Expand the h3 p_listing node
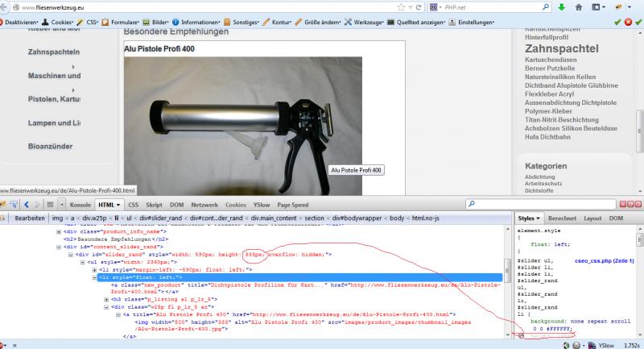The width and height of the screenshot is (644, 349). point(105,298)
